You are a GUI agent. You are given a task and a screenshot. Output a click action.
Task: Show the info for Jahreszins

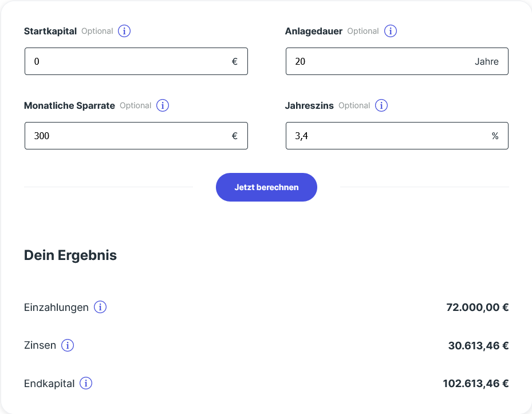[x=381, y=105]
